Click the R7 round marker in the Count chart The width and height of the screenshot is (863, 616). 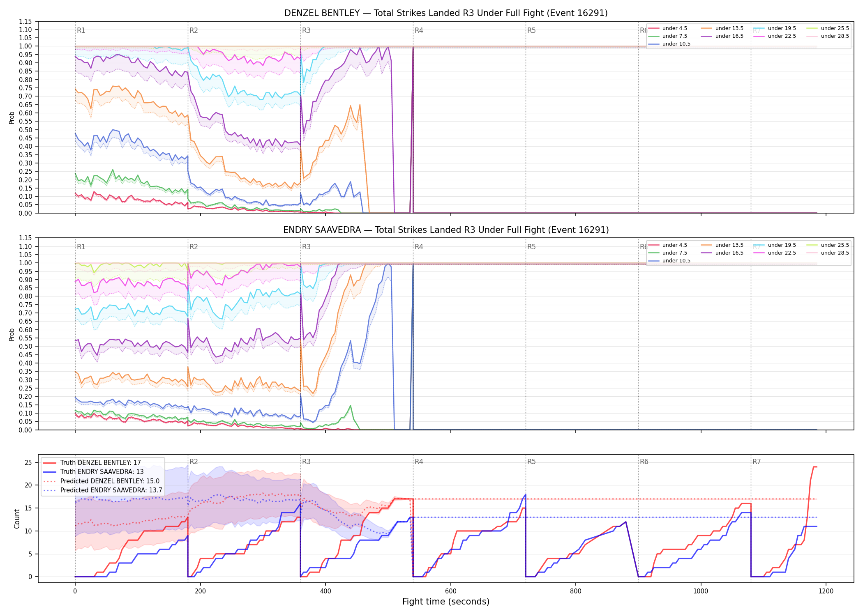757,462
